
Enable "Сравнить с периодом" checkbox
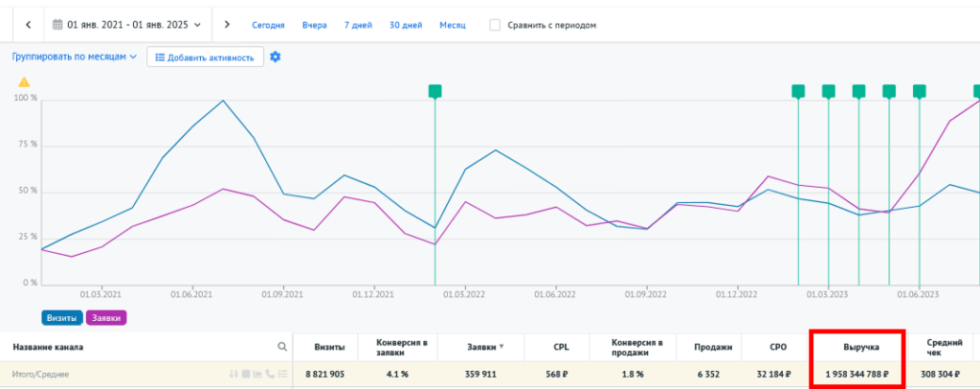(495, 25)
